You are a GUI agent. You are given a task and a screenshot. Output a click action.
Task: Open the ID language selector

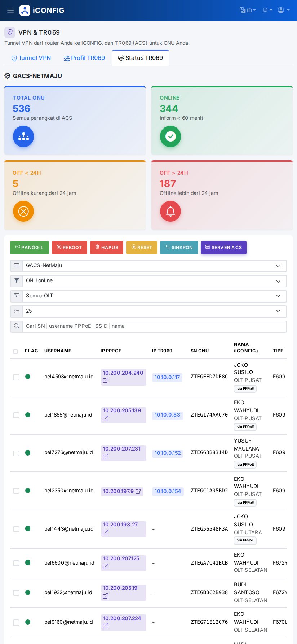tap(248, 10)
